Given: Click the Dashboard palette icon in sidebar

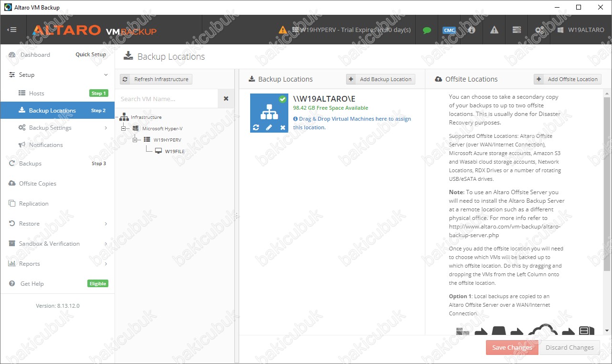Looking at the screenshot, I should (12, 55).
